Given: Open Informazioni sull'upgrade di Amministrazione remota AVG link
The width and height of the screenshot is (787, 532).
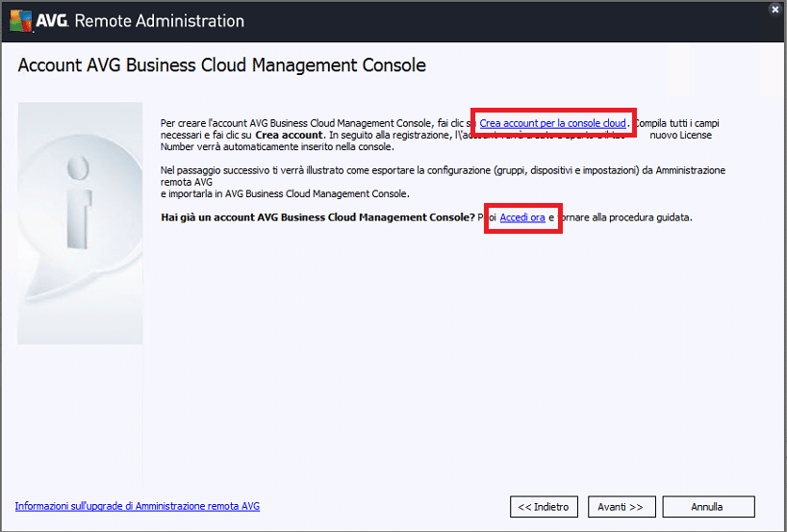Looking at the screenshot, I should [138, 506].
